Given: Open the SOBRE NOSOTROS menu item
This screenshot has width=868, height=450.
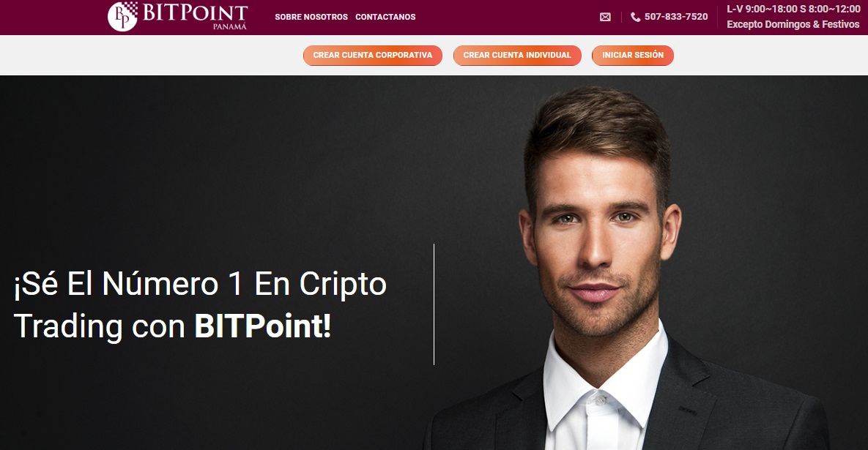Looking at the screenshot, I should click(x=311, y=17).
